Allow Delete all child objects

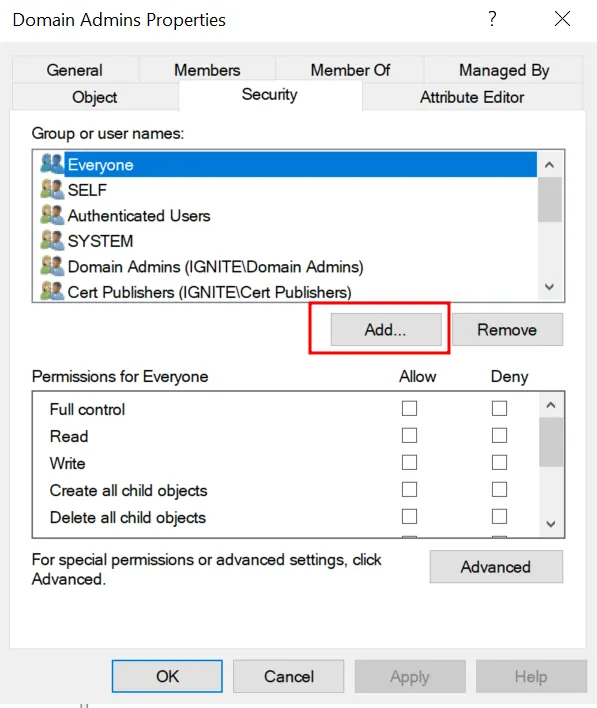[x=410, y=517]
